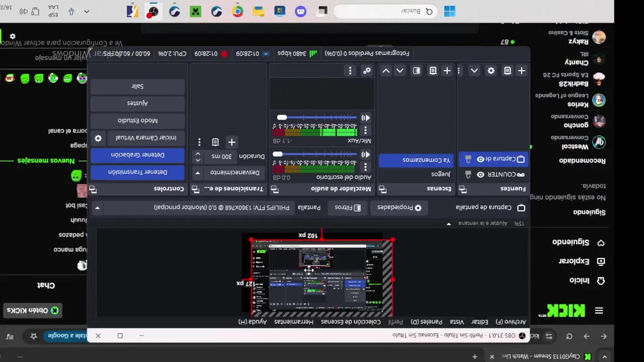The image size is (644, 362).
Task: Toggle visibility of Captura de source
Action: coord(480,159)
